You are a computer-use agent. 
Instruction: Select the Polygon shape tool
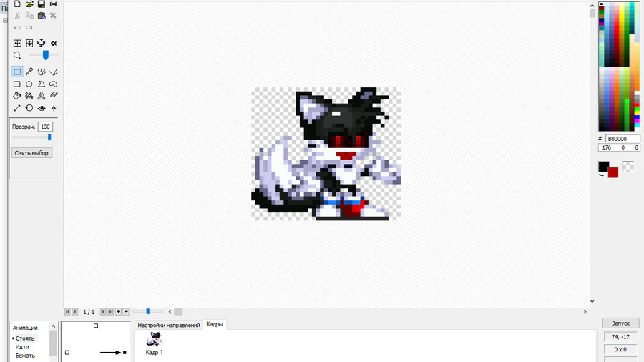(x=42, y=84)
